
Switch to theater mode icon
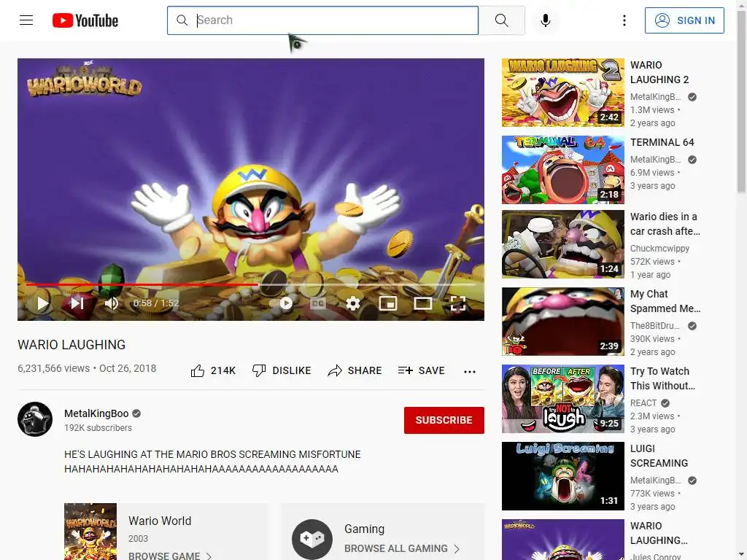pyautogui.click(x=422, y=303)
